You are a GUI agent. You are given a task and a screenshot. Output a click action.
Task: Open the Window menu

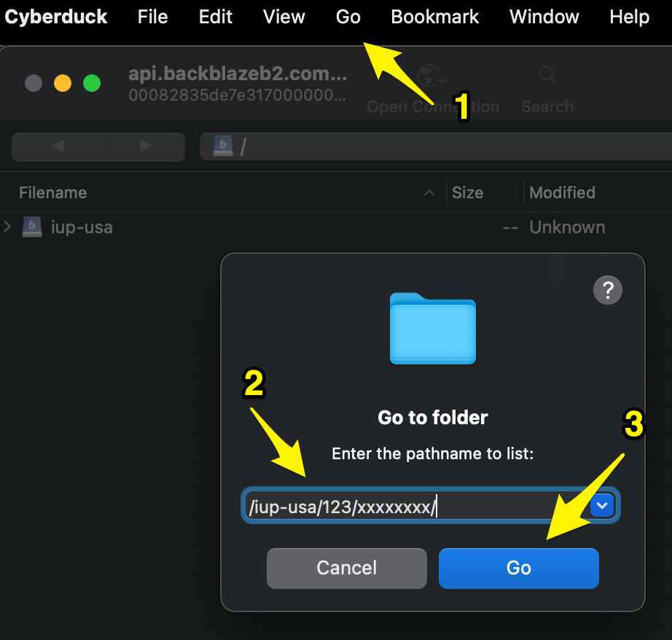(x=544, y=16)
